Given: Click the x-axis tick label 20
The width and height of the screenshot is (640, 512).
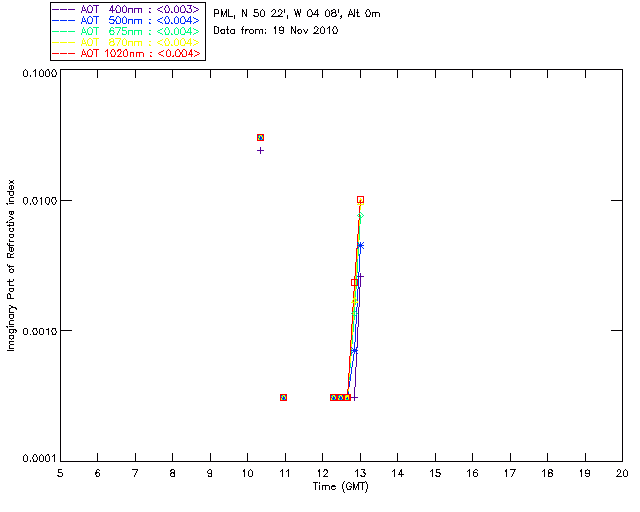Looking at the screenshot, I should [x=622, y=473].
